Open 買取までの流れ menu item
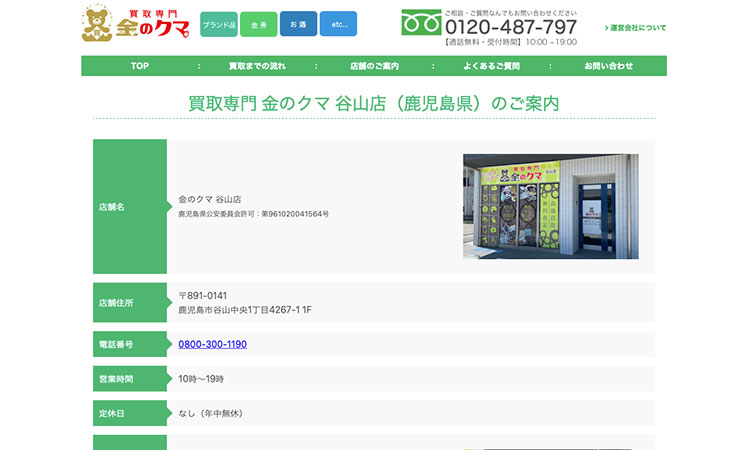The image size is (750, 450). click(257, 66)
